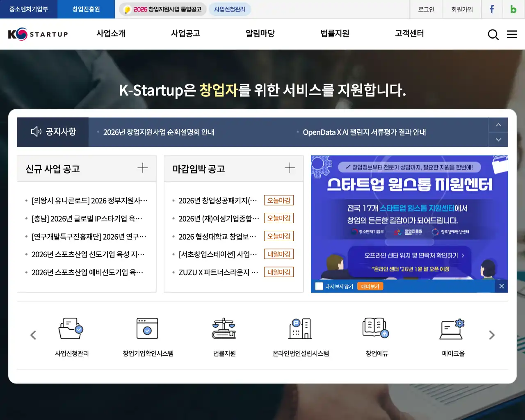
Task: Open the 사업공고 menu
Action: (x=185, y=34)
